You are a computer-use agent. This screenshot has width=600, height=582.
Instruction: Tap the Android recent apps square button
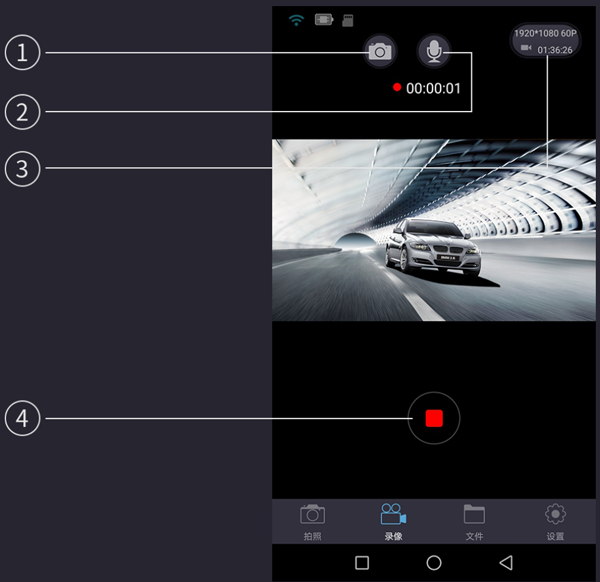coord(362,562)
